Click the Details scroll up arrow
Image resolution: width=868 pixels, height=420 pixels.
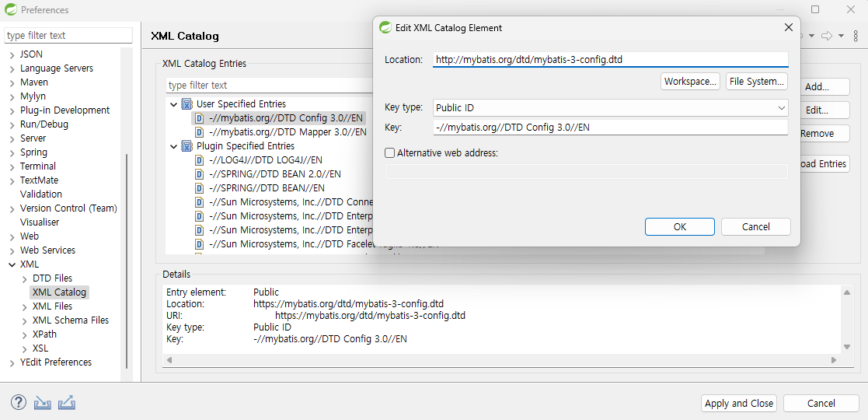[846, 292]
